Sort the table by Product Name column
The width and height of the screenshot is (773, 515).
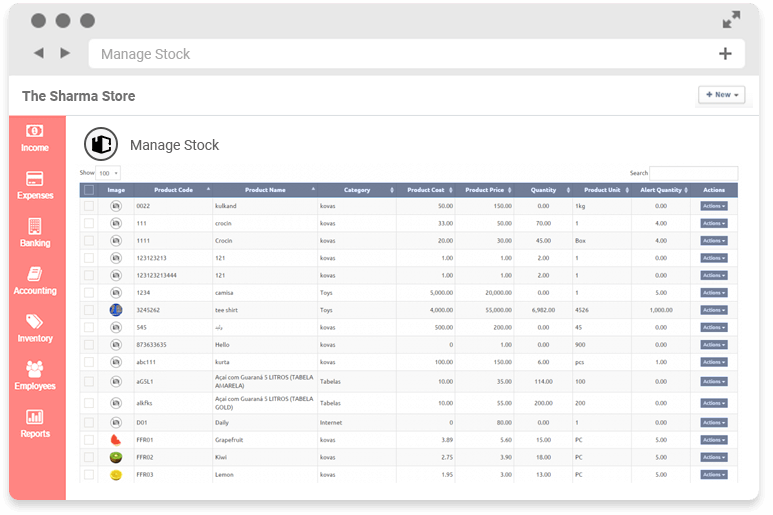[x=265, y=190]
